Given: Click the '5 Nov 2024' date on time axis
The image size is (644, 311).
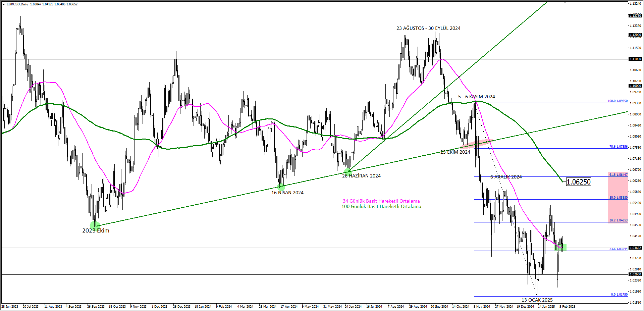Looking at the screenshot, I should tap(482, 306).
